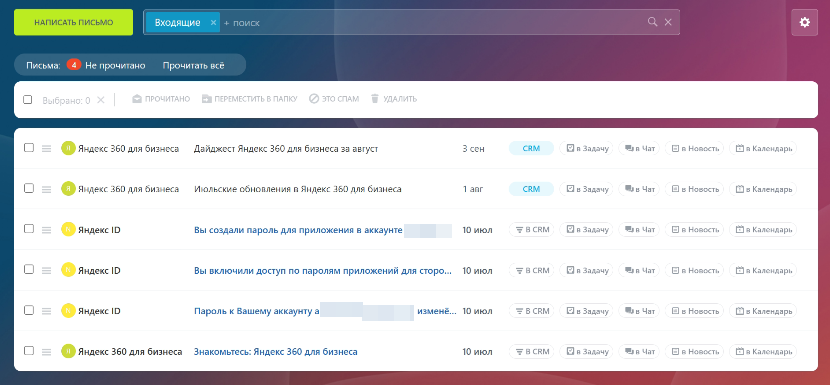Save Вы создали пароль email В CRM
The width and height of the screenshot is (830, 385).
click(x=531, y=230)
